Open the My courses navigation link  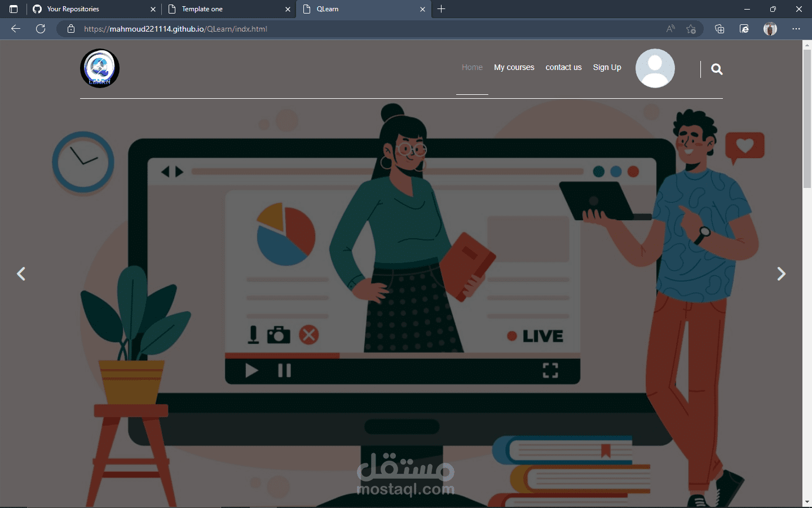(x=514, y=67)
